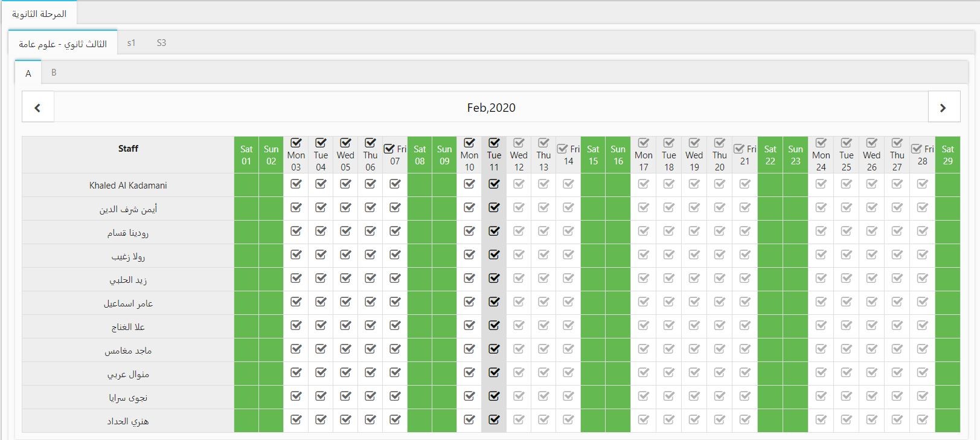980x440 pixels.
Task: Select staff name أيمن شرف الدين
Action: [128, 209]
